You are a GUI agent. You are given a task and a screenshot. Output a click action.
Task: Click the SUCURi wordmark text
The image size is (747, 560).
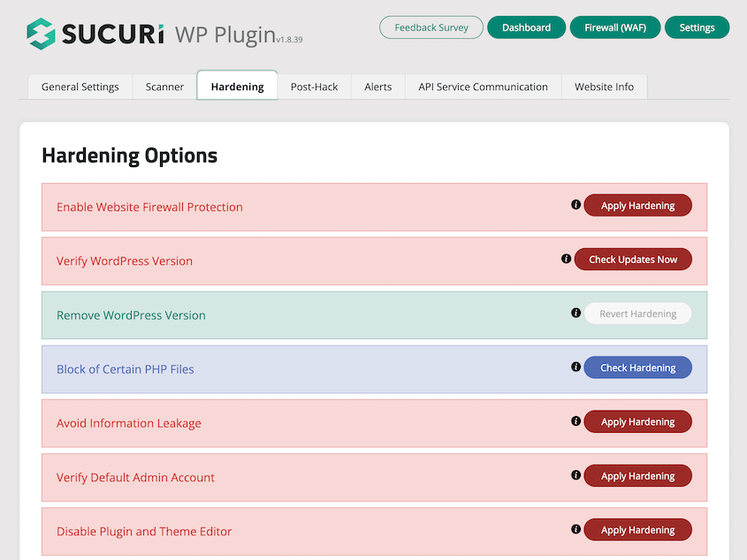(113, 34)
